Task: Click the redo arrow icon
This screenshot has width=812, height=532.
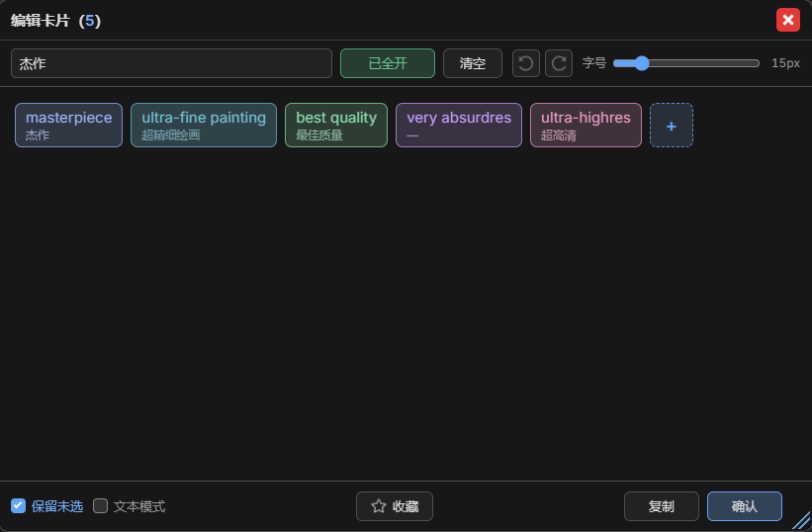Action: 559,63
